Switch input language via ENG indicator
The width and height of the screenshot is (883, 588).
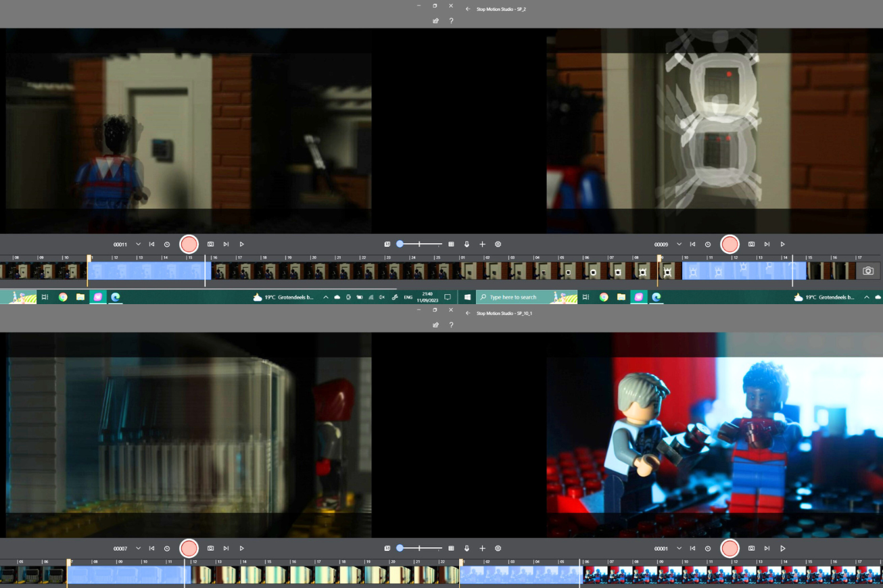click(408, 297)
